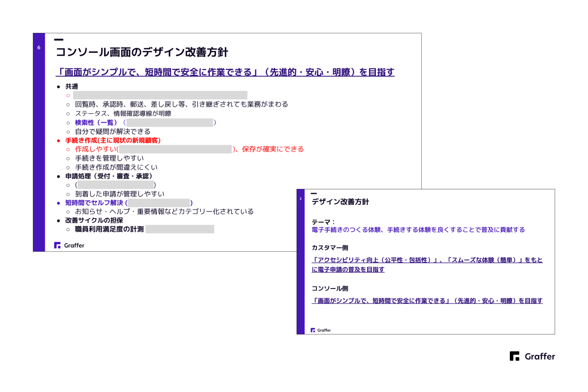Screen dimensions: 588x392
Task: Select the title コンソール画面のデザイン改善方針
Action: point(142,52)
